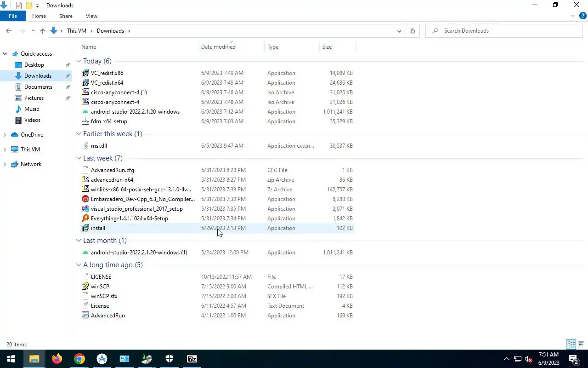The height and width of the screenshot is (368, 588).
Task: Expand the ribbon chevron
Action: pyautogui.click(x=573, y=16)
